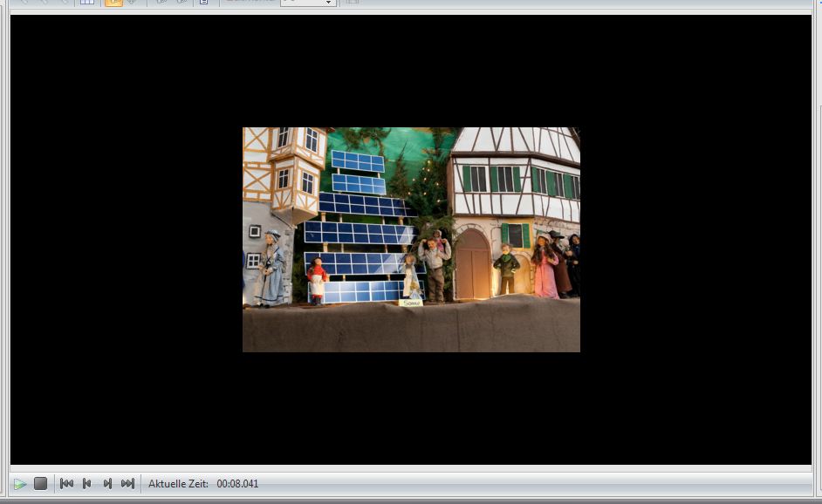The width and height of the screenshot is (822, 504).
Task: Click the arched doorway in the preview image
Action: 472,264
